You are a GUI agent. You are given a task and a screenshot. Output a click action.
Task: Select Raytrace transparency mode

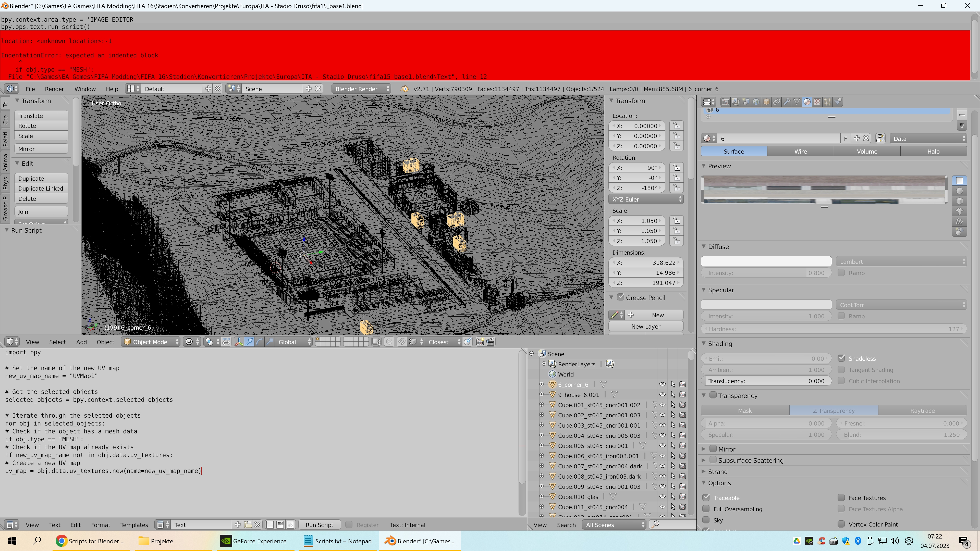tap(923, 411)
